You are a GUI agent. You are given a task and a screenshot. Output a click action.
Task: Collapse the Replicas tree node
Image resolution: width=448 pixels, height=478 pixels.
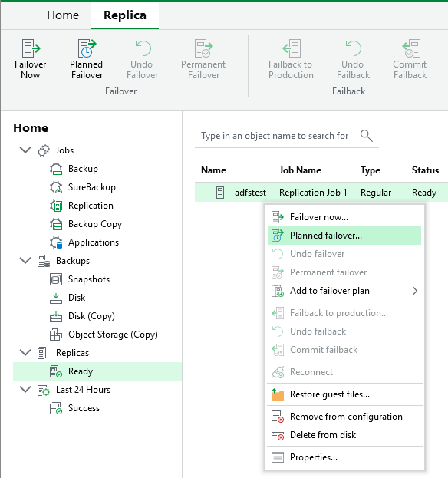25,353
